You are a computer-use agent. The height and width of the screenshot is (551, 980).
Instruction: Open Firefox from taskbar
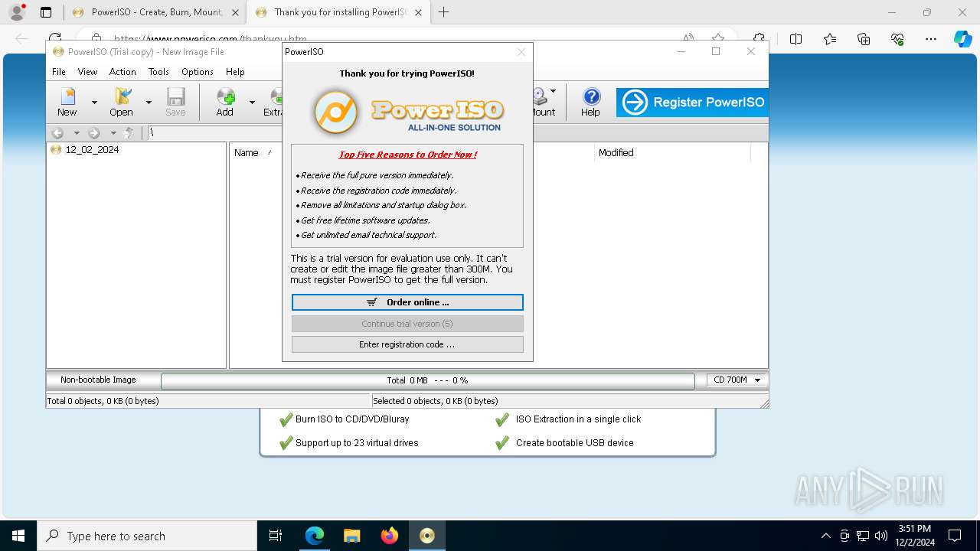[389, 536]
